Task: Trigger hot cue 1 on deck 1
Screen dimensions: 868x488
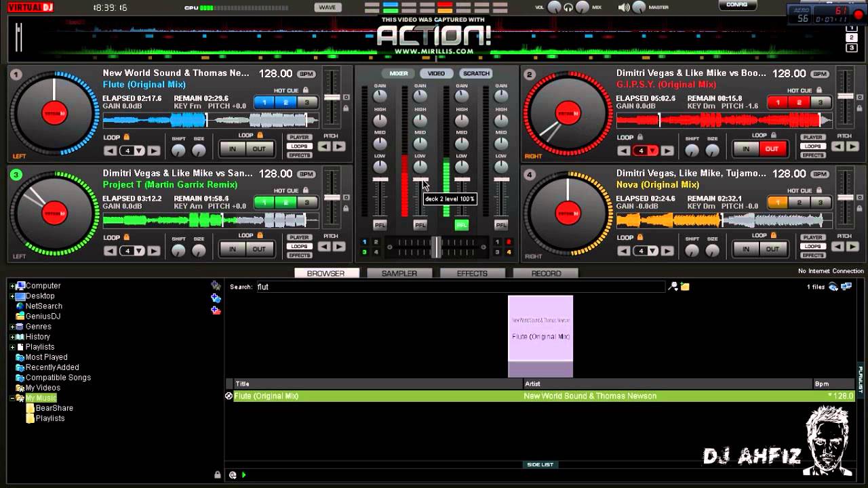Action: coord(264,102)
